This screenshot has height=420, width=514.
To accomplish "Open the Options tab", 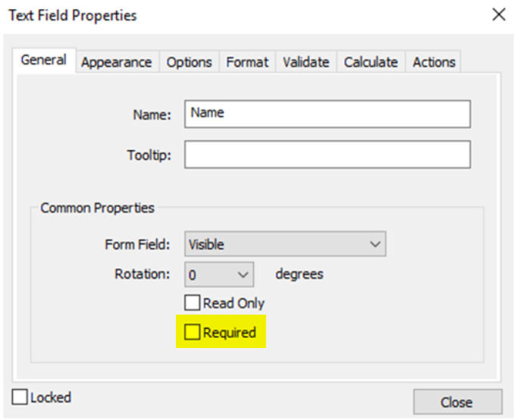I will pyautogui.click(x=190, y=62).
